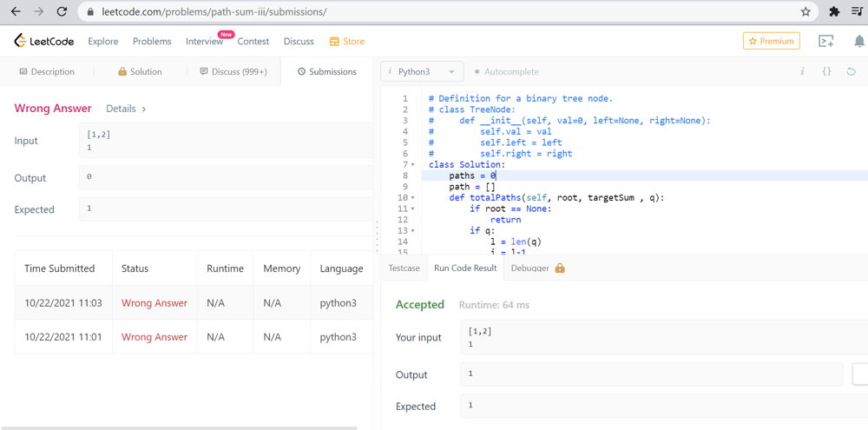Click the Premium button
The height and width of the screenshot is (430, 868).
[771, 41]
